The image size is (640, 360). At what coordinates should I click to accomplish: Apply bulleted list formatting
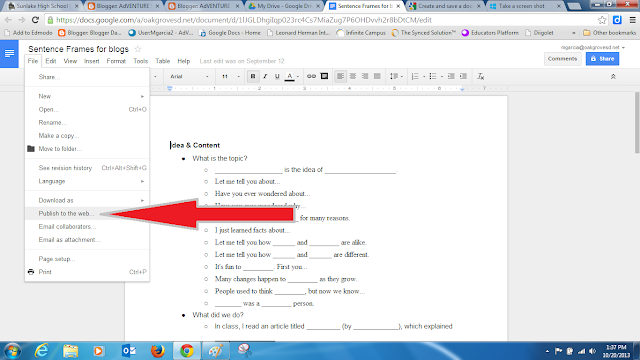436,76
